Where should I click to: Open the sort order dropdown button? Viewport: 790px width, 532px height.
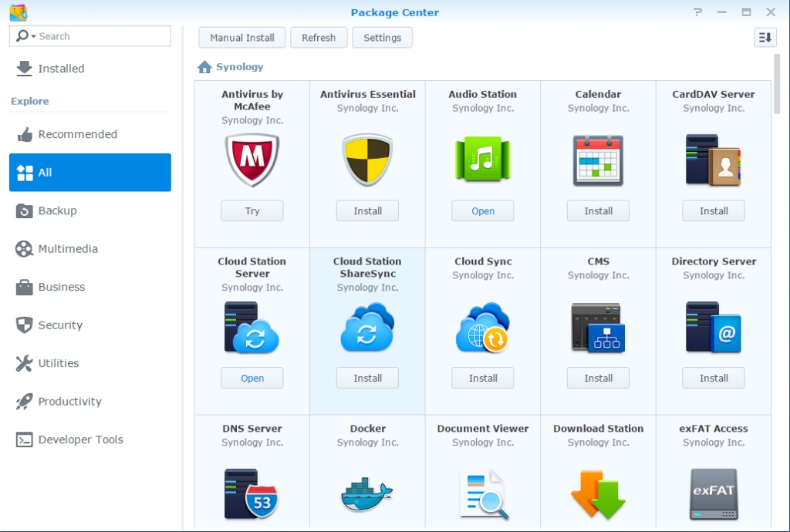point(765,37)
